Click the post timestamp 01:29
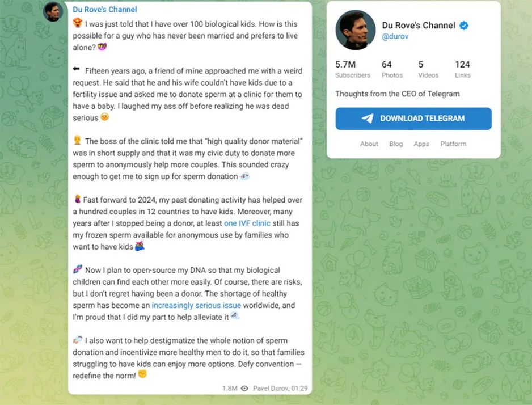The width and height of the screenshot is (532, 405). click(x=298, y=388)
